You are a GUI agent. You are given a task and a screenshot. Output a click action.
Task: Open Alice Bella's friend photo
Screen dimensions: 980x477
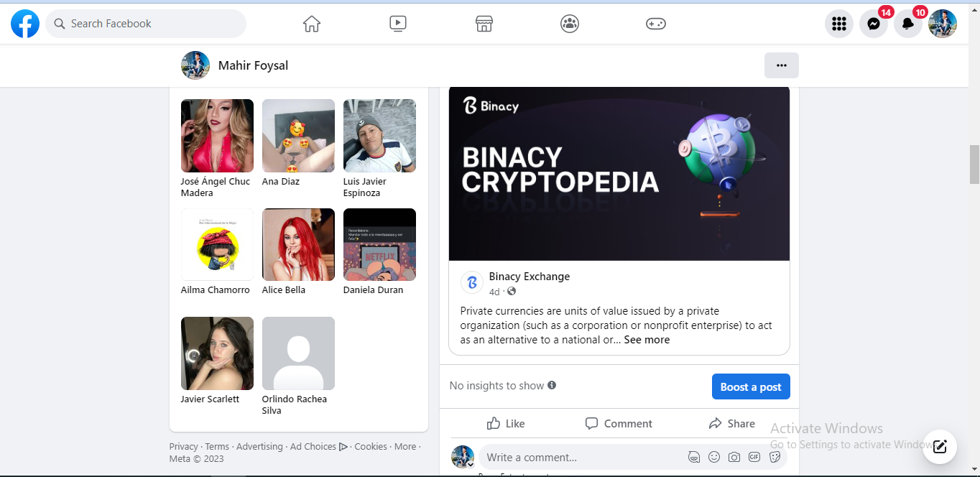click(x=298, y=244)
